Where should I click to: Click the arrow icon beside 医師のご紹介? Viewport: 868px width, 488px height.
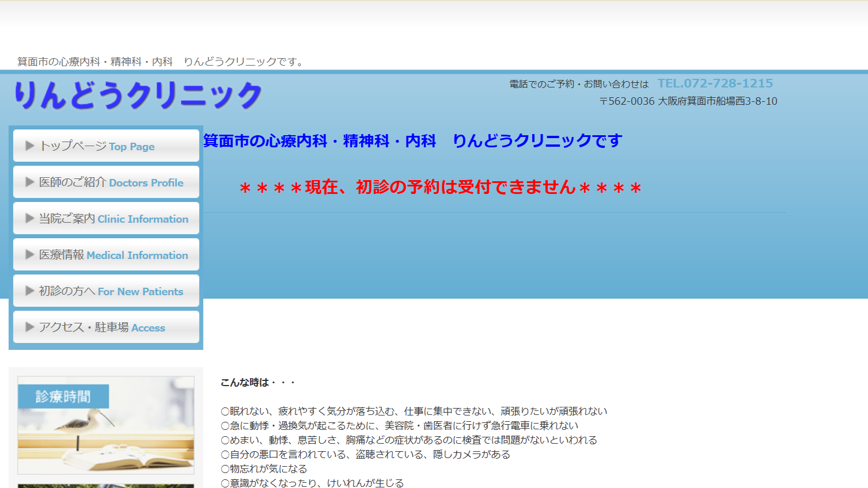[x=30, y=182]
